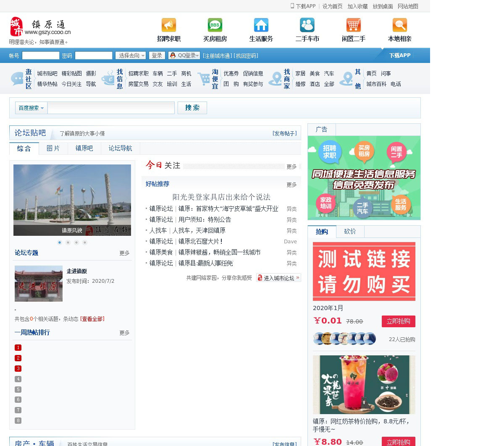
Task: Click 更多 next to 一周热帖排行
Action: point(124,333)
